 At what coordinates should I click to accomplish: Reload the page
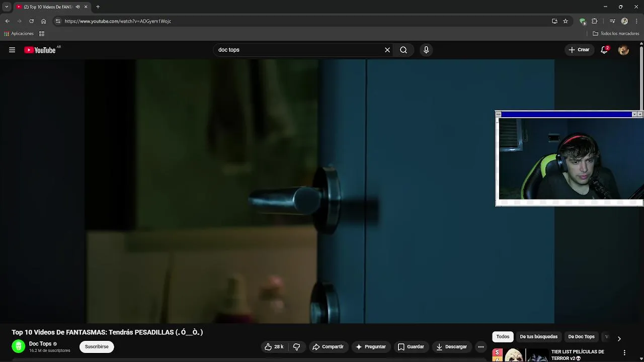coord(31,21)
